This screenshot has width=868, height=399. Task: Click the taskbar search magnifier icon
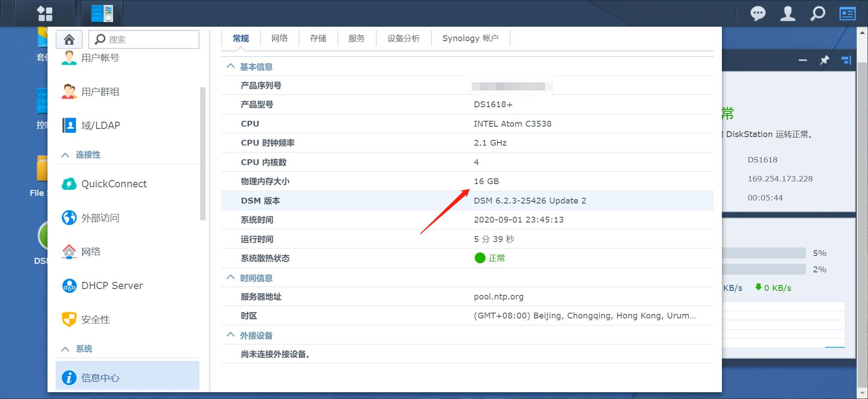coord(817,14)
